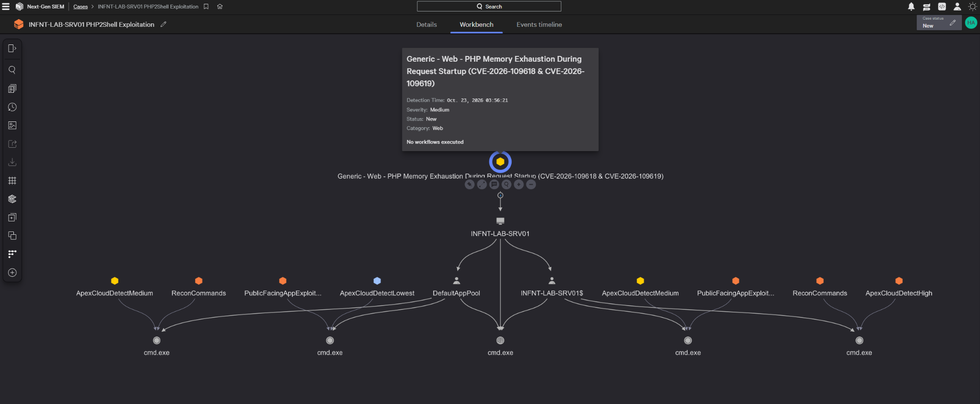Add a comment to the selected node

tap(494, 185)
